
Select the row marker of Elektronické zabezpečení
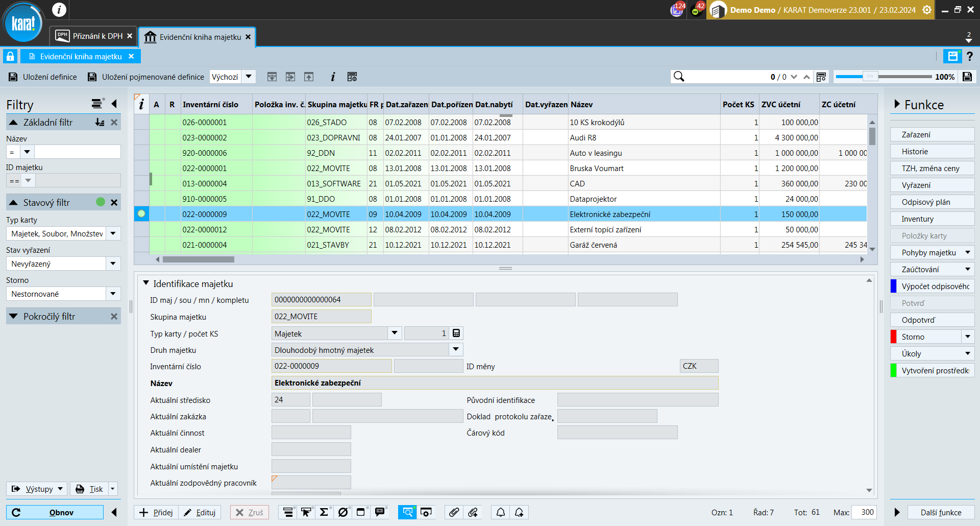pyautogui.click(x=141, y=214)
